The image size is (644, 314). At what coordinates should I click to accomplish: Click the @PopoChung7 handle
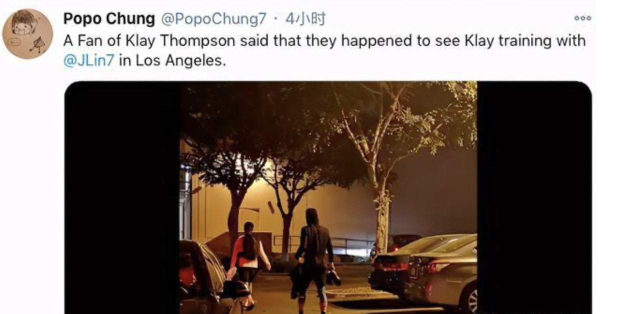click(x=213, y=19)
